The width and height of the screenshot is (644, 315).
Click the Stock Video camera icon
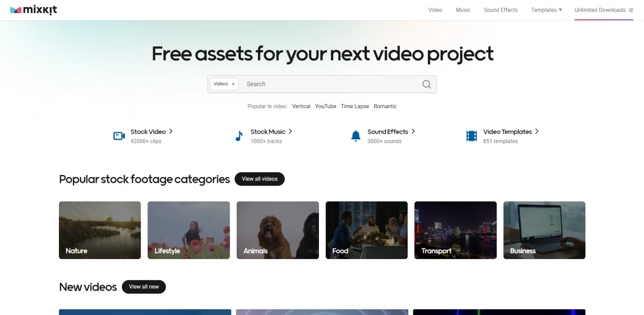coord(119,136)
